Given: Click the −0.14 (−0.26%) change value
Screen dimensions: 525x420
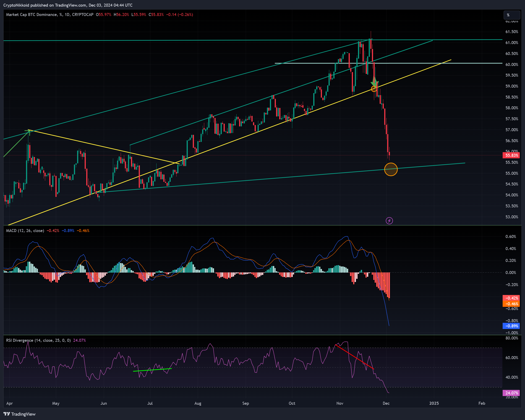Looking at the screenshot, I should (180, 15).
